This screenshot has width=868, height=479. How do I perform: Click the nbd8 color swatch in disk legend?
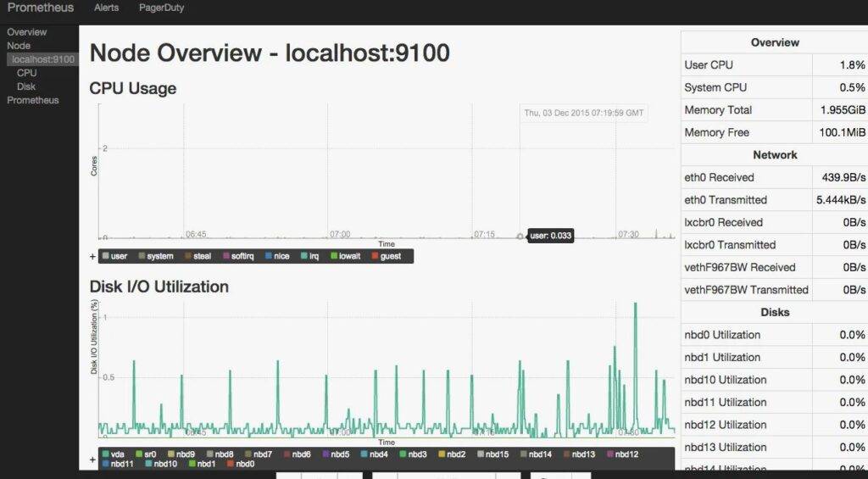click(210, 454)
